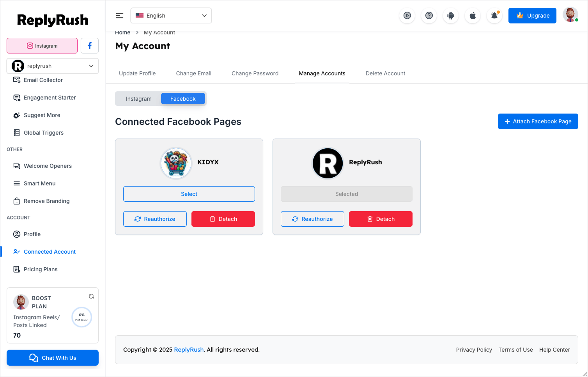Open Help Center footer link
The height and width of the screenshot is (377, 588).
point(554,350)
